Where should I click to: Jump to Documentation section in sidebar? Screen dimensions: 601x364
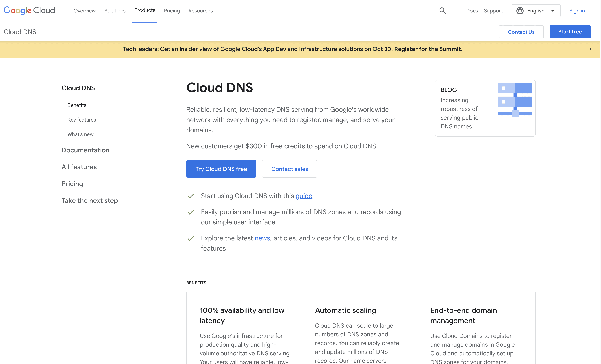[x=85, y=150]
